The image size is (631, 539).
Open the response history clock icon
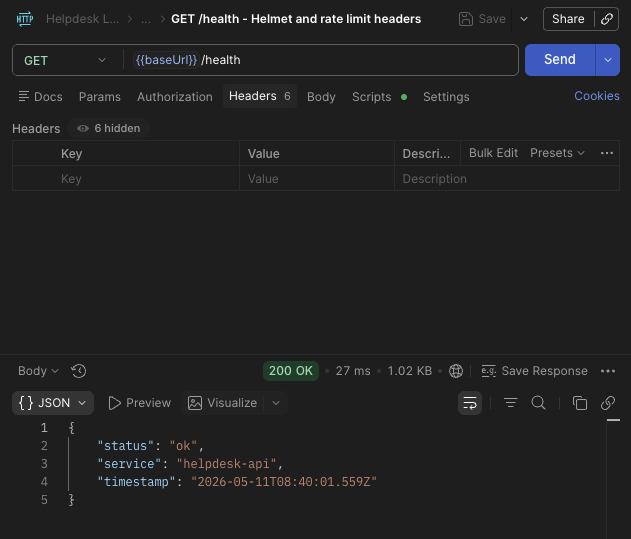(x=78, y=371)
